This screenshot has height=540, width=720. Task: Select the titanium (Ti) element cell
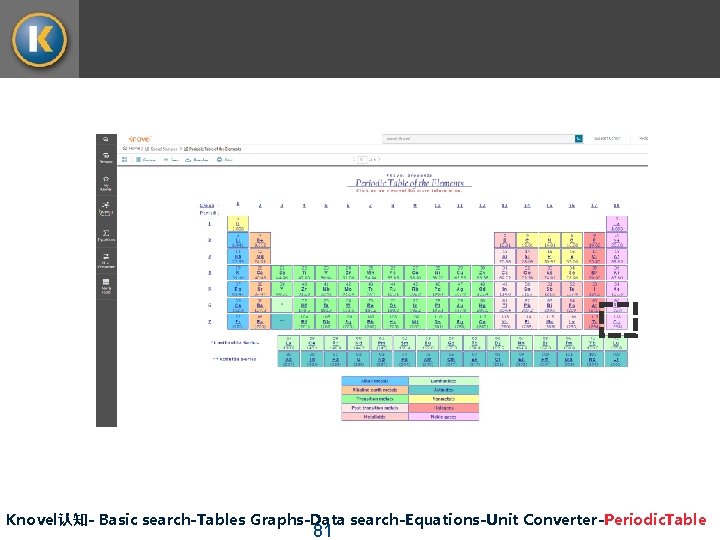pyautogui.click(x=304, y=273)
